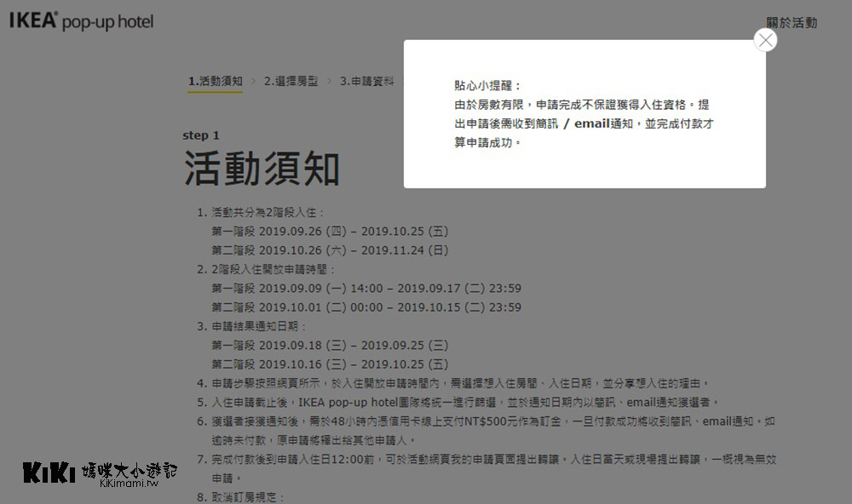The height and width of the screenshot is (504, 852).
Task: Go to the 3.申請資料 step
Action: click(x=366, y=82)
